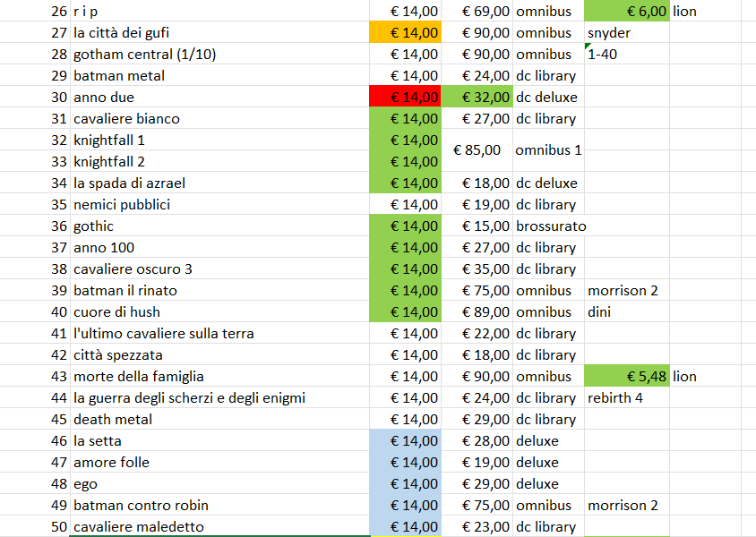756x537 pixels.
Task: Click the green €32,00 cell in anno due row
Action: coord(477,97)
